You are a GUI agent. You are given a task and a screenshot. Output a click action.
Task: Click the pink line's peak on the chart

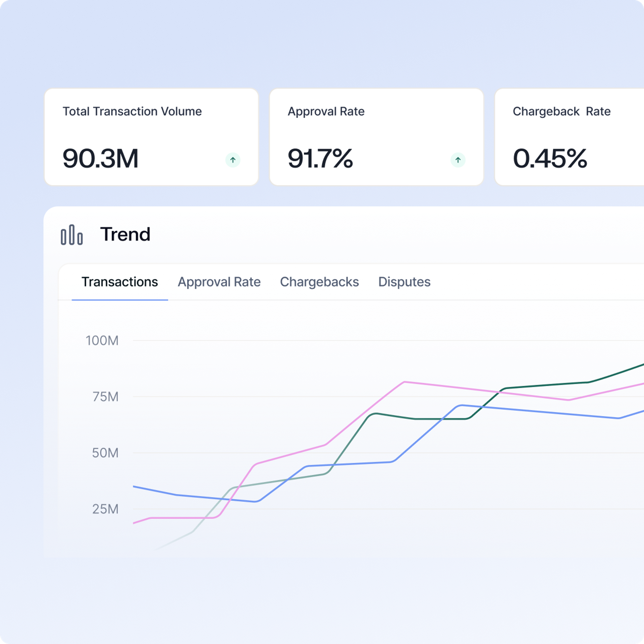point(404,382)
